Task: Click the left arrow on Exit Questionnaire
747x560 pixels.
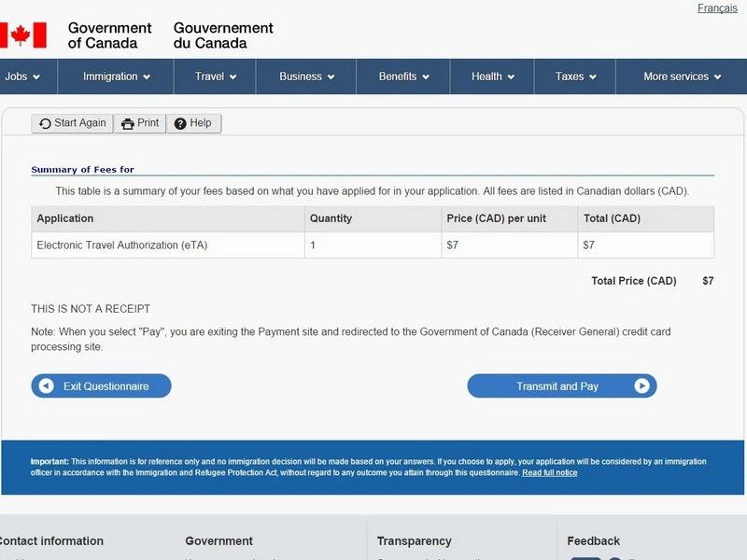Action: click(46, 386)
